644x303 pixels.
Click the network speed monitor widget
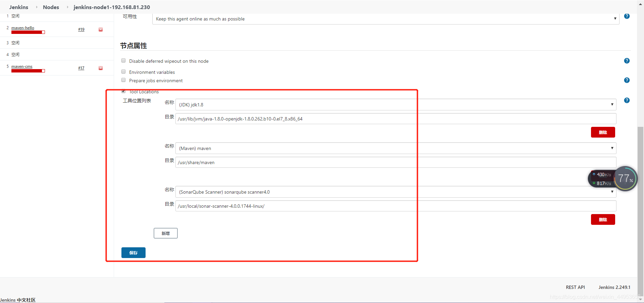612,179
